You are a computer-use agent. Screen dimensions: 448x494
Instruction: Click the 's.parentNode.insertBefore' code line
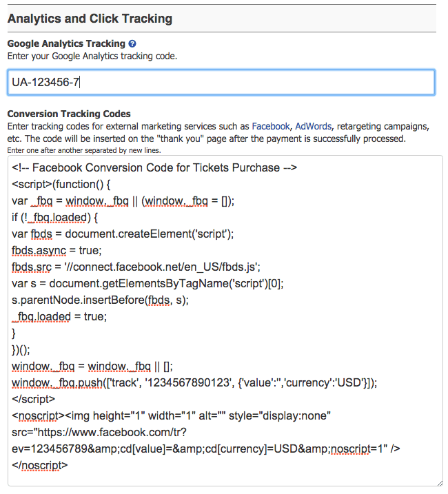[100, 300]
